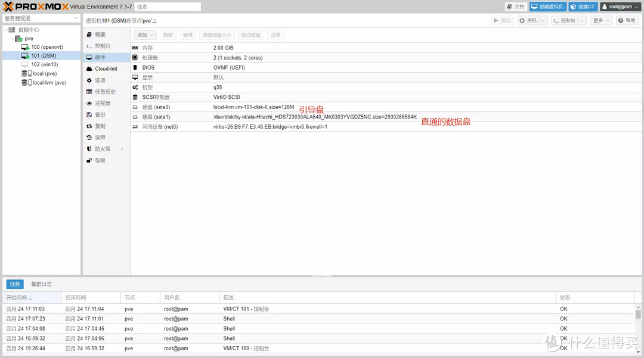
Task: Switch to the 任务 tasks tab
Action: [x=15, y=284]
